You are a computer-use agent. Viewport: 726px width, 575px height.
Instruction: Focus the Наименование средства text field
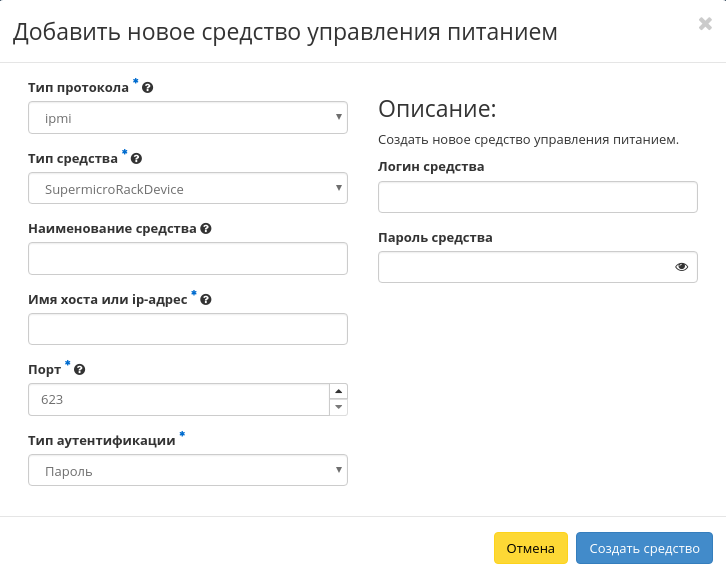(x=187, y=258)
